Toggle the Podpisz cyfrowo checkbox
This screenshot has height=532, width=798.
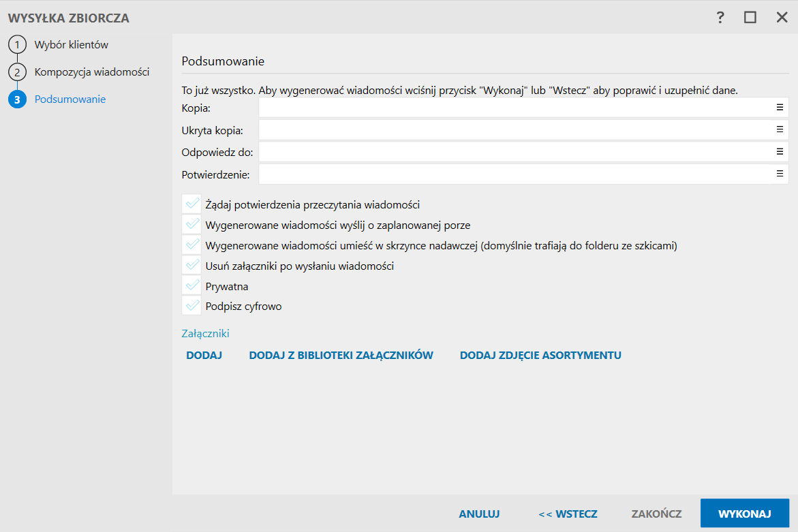click(191, 307)
